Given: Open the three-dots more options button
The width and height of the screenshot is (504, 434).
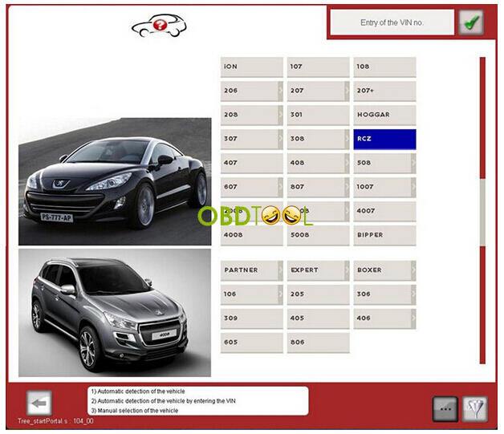Looking at the screenshot, I should tap(445, 408).
